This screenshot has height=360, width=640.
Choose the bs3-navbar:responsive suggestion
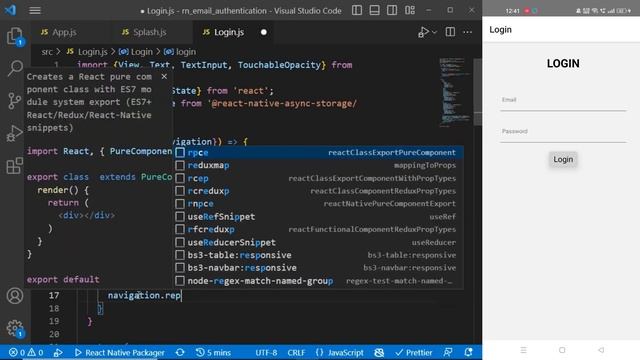[x=318, y=268]
